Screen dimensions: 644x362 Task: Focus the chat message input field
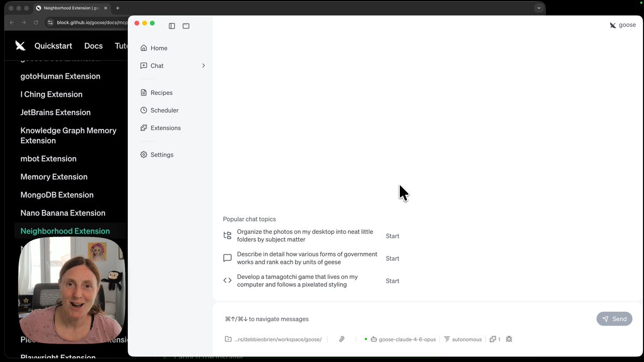(x=408, y=319)
